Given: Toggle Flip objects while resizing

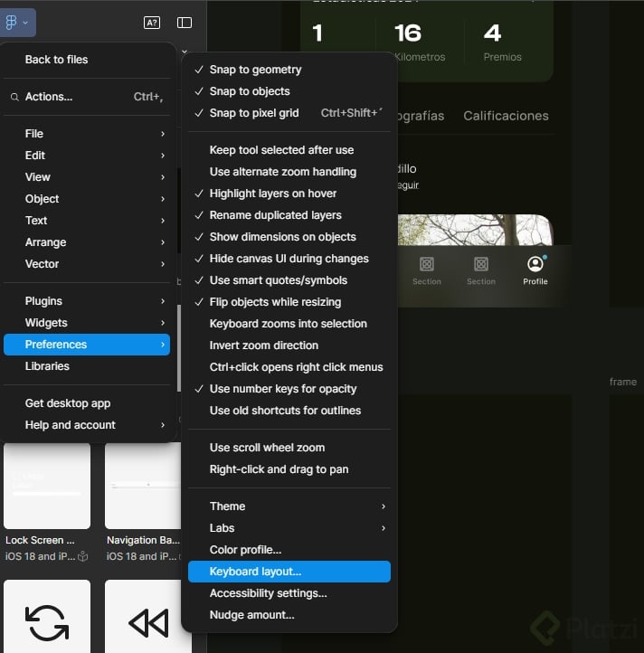Looking at the screenshot, I should click(x=289, y=302).
